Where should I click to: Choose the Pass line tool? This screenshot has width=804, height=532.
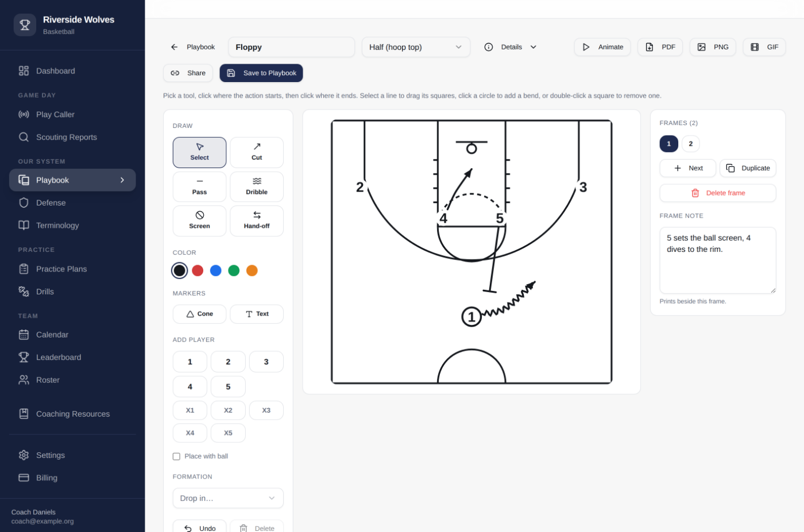[x=199, y=187]
